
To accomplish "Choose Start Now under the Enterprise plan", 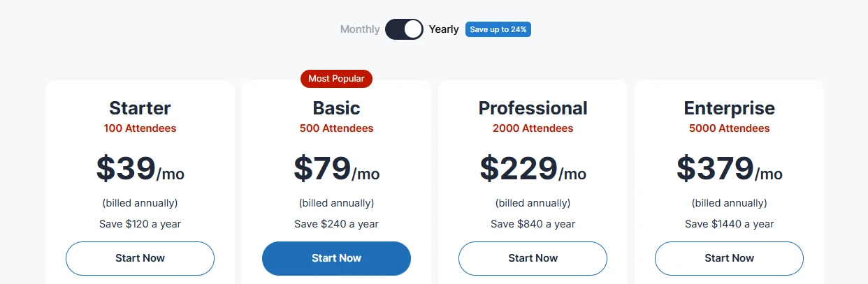I will point(729,258).
